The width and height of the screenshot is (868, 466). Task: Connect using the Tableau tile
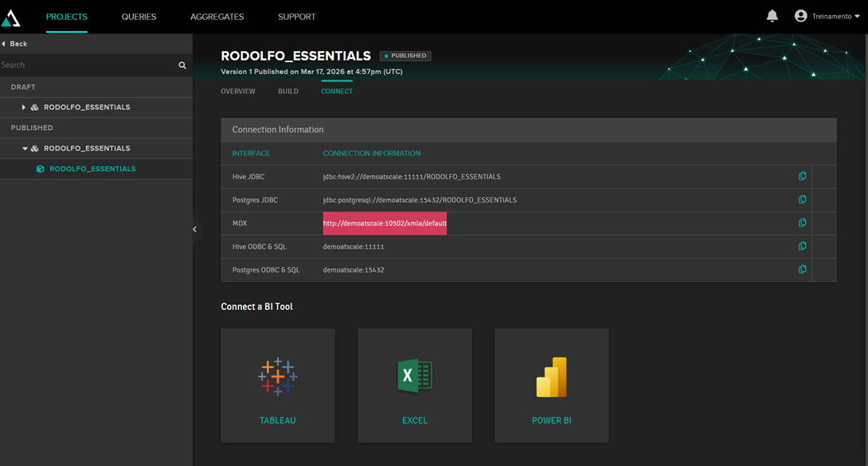pyautogui.click(x=278, y=386)
